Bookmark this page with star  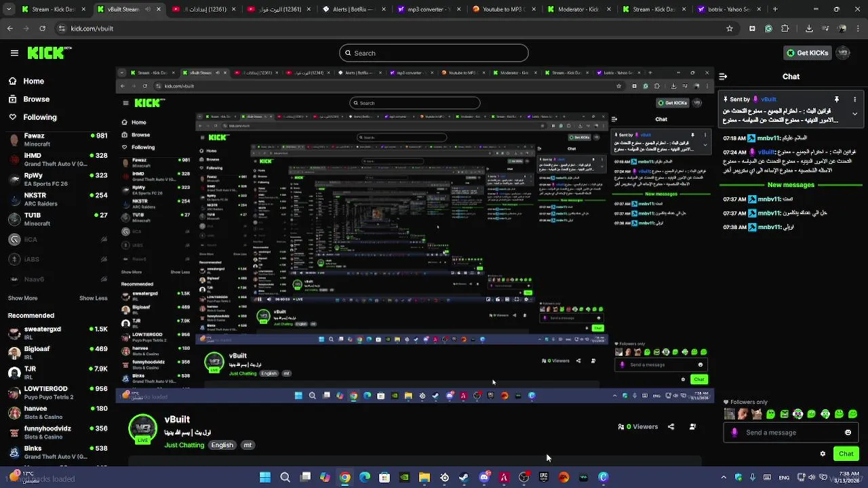(x=730, y=28)
